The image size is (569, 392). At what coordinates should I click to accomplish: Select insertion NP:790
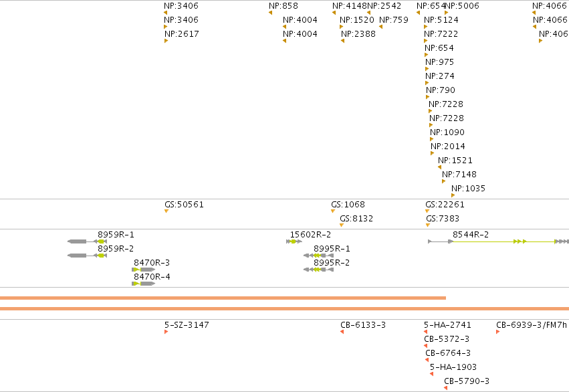click(441, 90)
